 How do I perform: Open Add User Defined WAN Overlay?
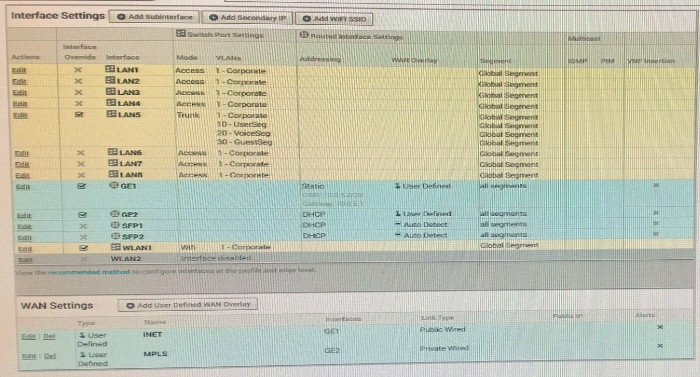coord(188,305)
